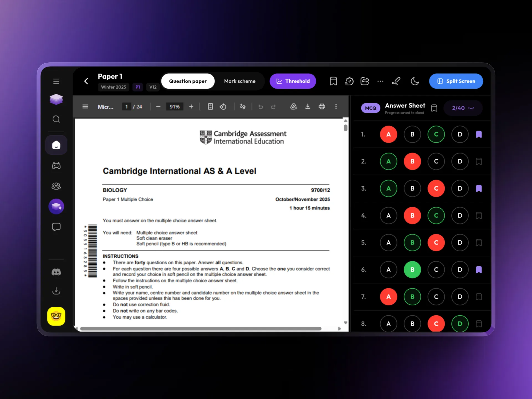
Task: Open the game controller sidebar icon
Action: (x=56, y=166)
